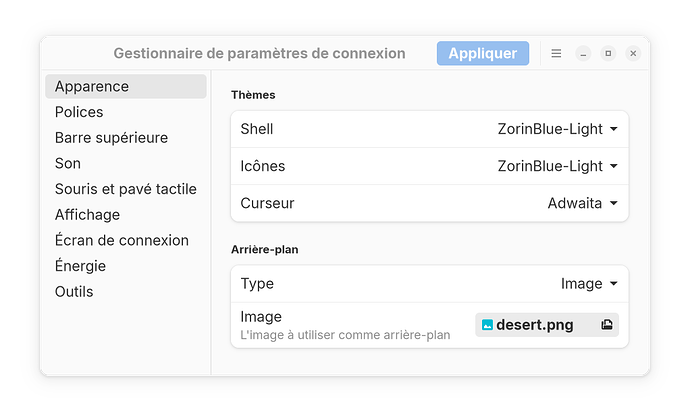Open the Curseur Adwaita dropdown

583,203
